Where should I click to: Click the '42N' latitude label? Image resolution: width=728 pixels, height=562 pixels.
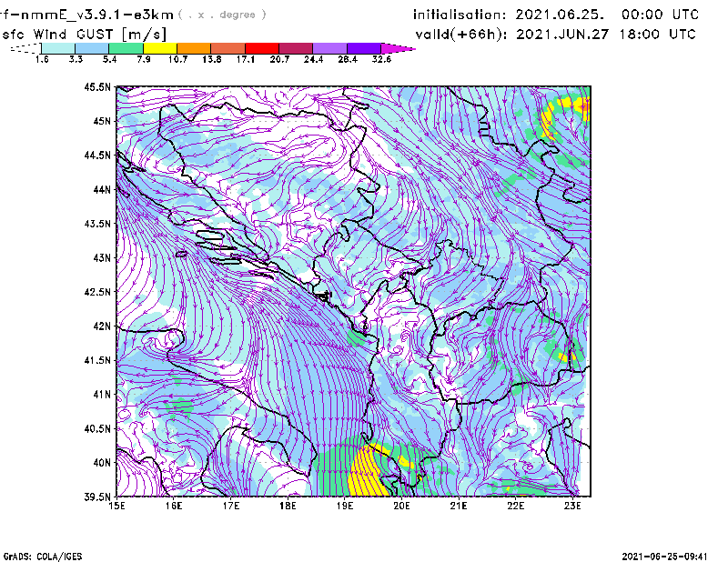[102, 326]
